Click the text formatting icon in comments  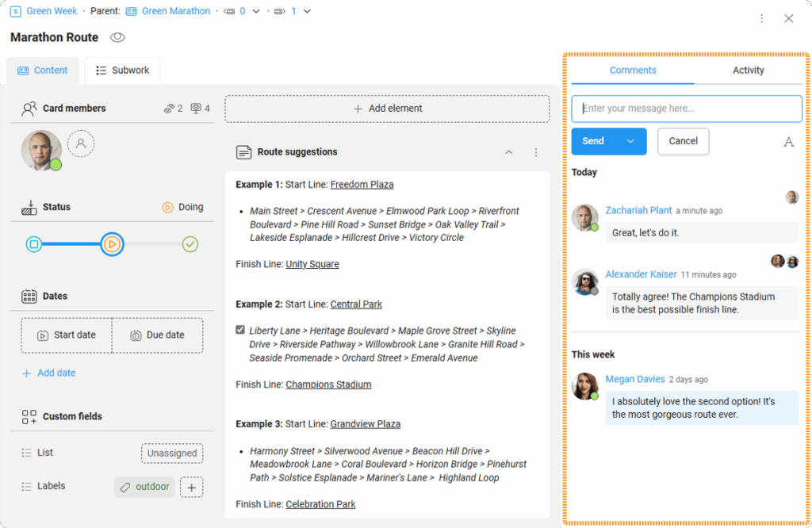788,142
